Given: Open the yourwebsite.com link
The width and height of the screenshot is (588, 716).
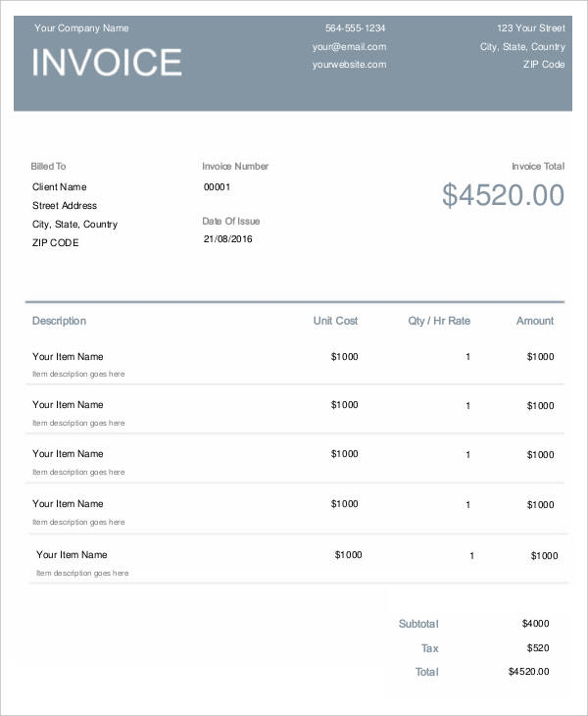Looking at the screenshot, I should click(349, 65).
